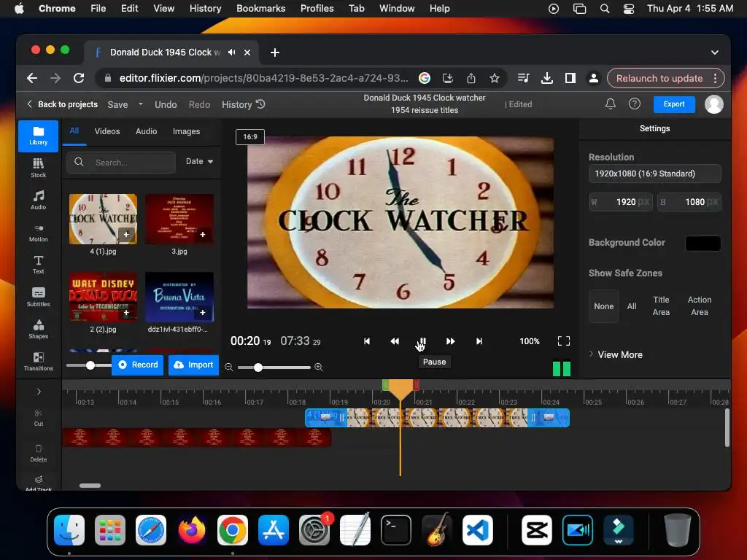
Task: Click the timeline zoom slider handle
Action: (258, 367)
